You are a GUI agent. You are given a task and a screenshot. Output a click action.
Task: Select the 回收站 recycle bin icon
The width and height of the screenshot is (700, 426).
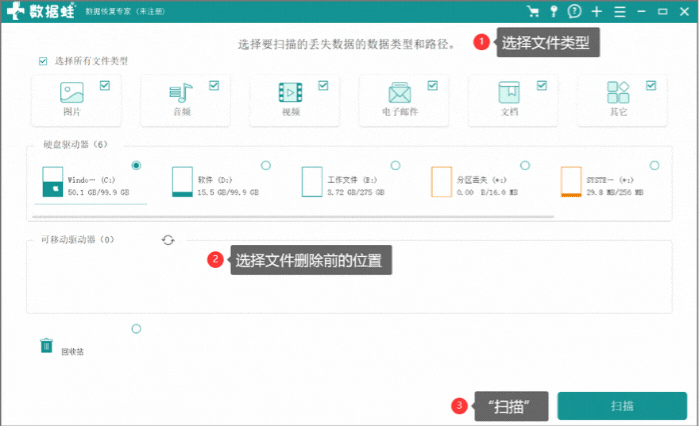pos(46,346)
